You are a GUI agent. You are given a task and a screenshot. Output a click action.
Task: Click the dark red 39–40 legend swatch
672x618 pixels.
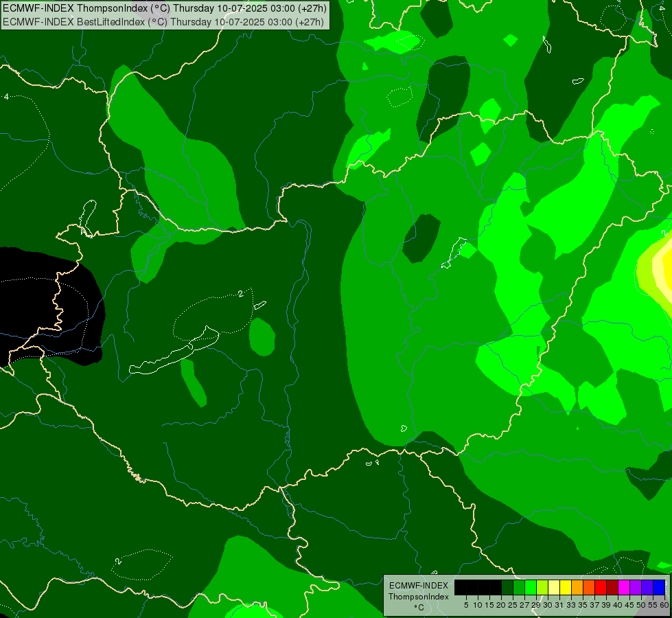point(612,587)
